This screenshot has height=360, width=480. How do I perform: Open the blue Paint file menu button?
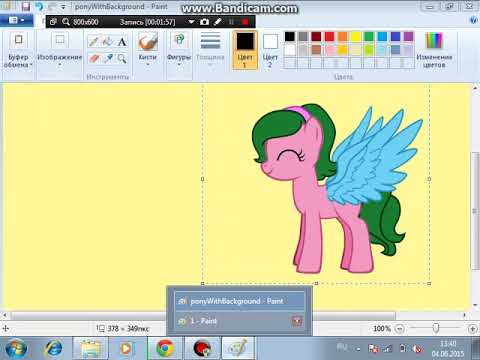coord(16,20)
